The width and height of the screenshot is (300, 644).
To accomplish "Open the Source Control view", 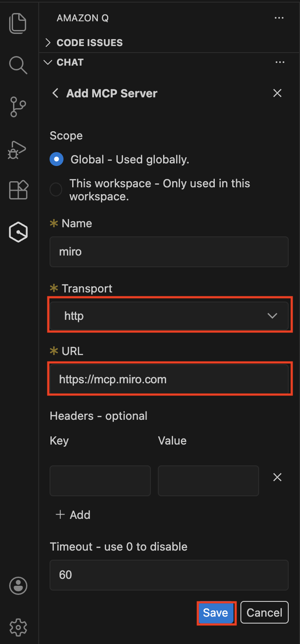I will click(x=18, y=107).
